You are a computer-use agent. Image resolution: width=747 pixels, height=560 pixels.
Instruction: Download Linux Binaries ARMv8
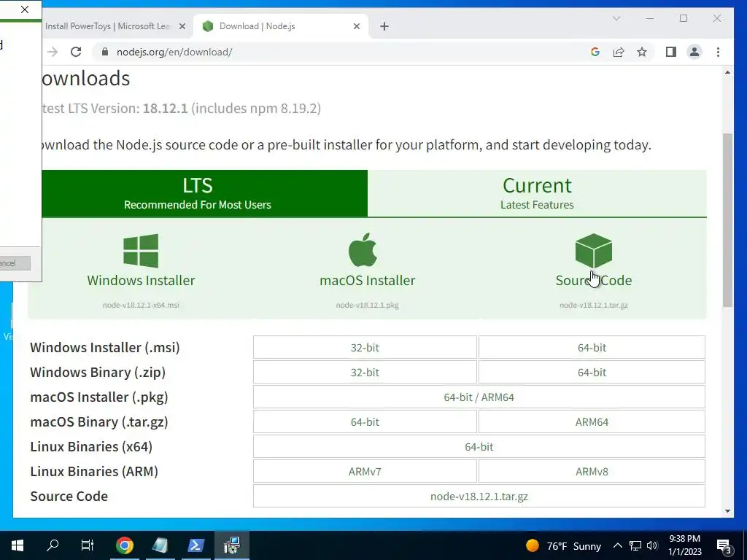click(592, 471)
